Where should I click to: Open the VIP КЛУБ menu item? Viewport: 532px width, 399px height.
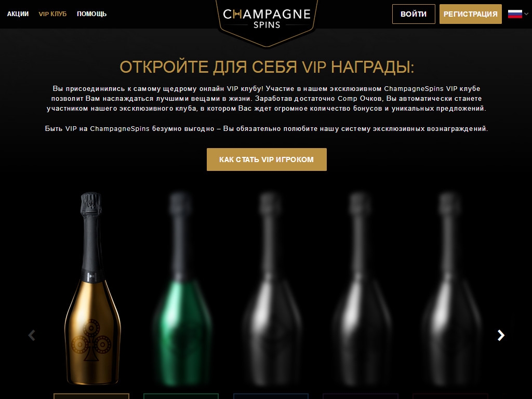pyautogui.click(x=52, y=14)
